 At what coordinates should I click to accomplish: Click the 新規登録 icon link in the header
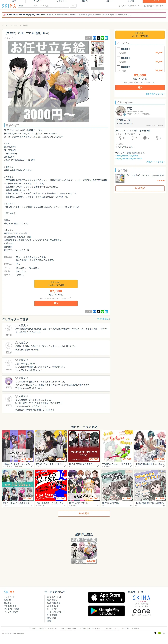coord(149,6)
